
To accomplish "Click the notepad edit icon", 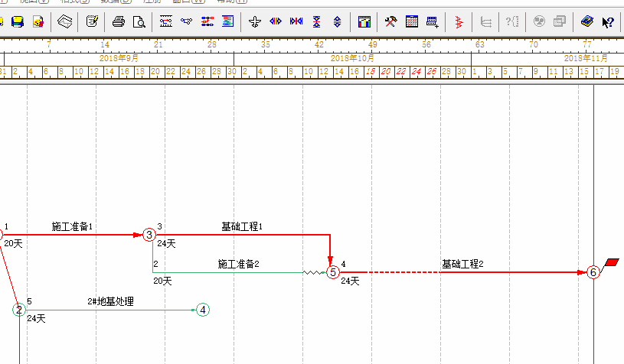I will [x=92, y=21].
